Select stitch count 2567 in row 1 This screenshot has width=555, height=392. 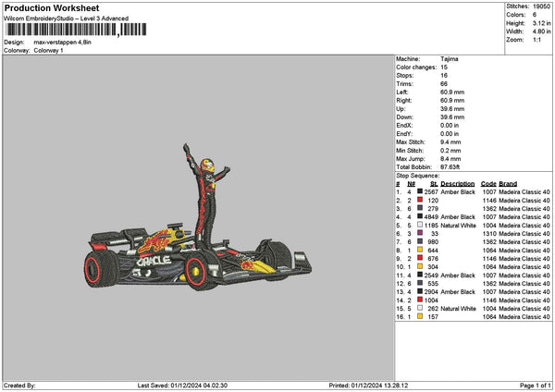point(431,191)
